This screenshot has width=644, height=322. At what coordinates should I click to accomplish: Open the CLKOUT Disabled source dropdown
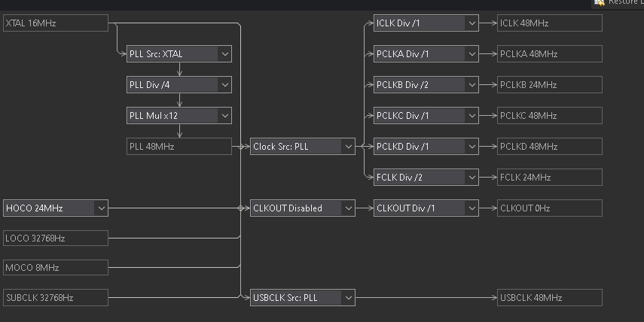pos(302,208)
